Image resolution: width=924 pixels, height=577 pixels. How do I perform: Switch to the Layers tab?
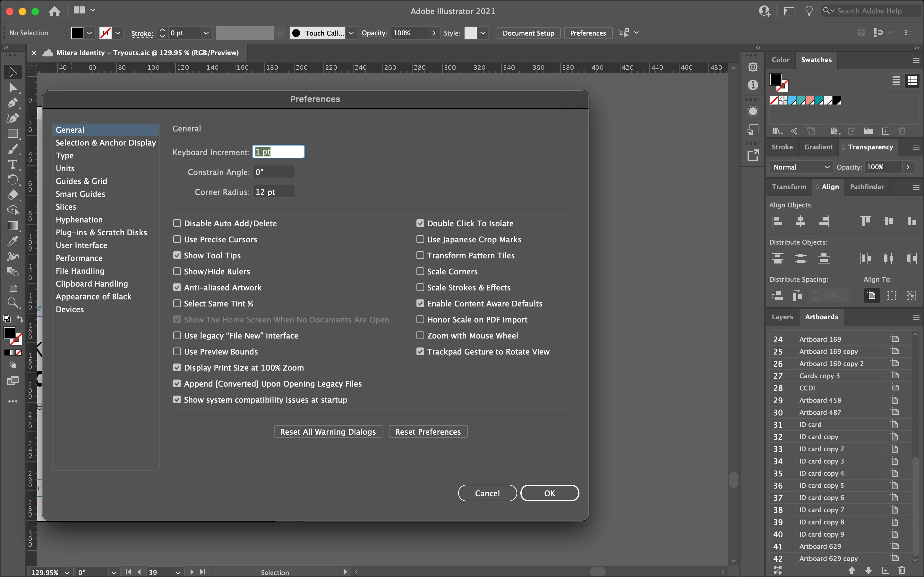pos(782,317)
